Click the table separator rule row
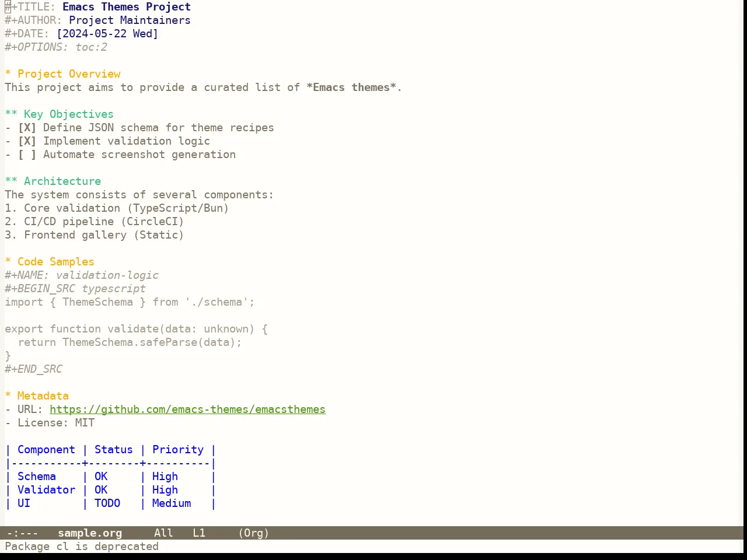The width and height of the screenshot is (747, 560). [110, 463]
